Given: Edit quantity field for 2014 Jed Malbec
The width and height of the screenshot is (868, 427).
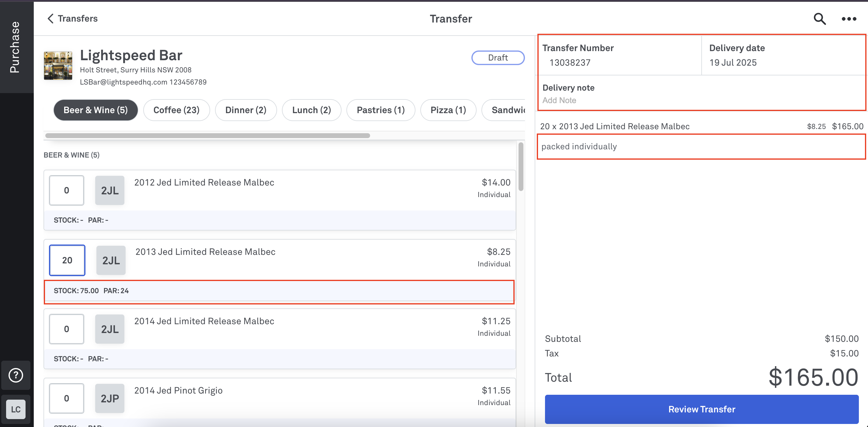Looking at the screenshot, I should pyautogui.click(x=67, y=329).
